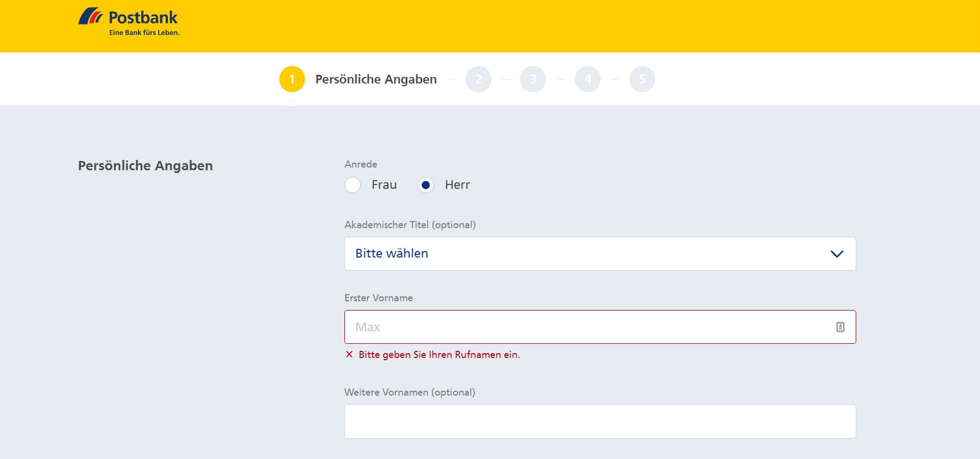Select the Frau radio button

coord(353,185)
